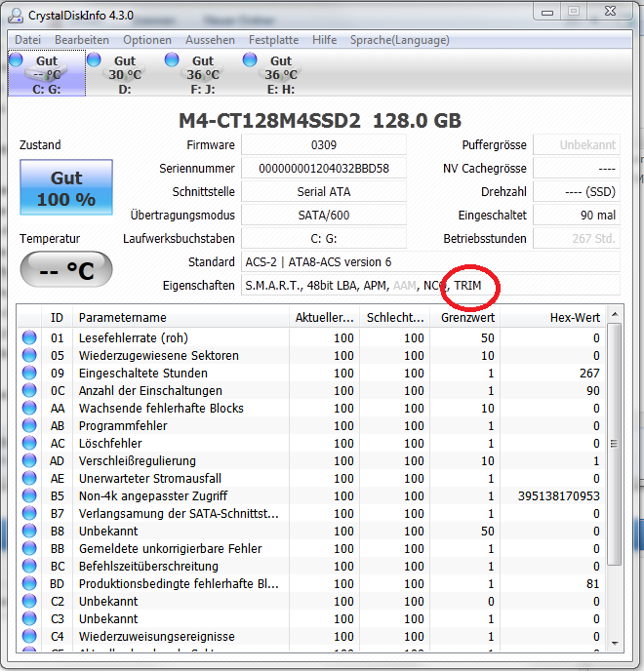Screen dimensions: 644x671
Task: Click status orb for C2 Unbekannt row
Action: [29, 601]
